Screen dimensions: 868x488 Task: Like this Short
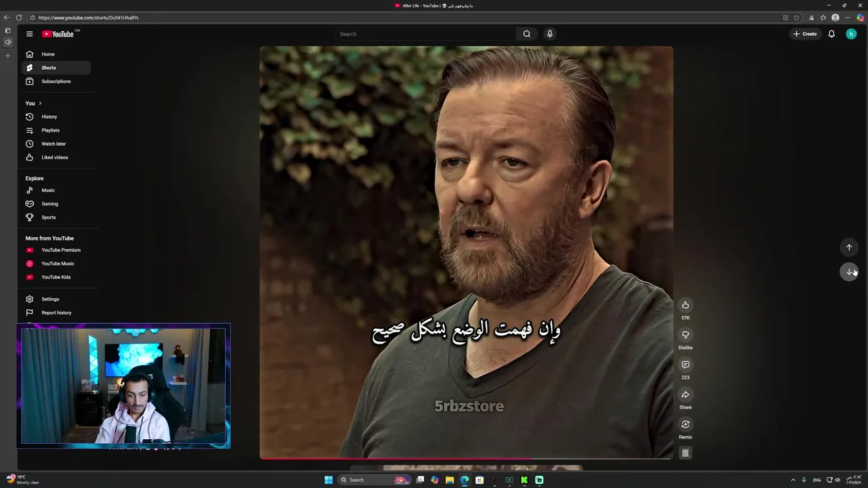(686, 305)
